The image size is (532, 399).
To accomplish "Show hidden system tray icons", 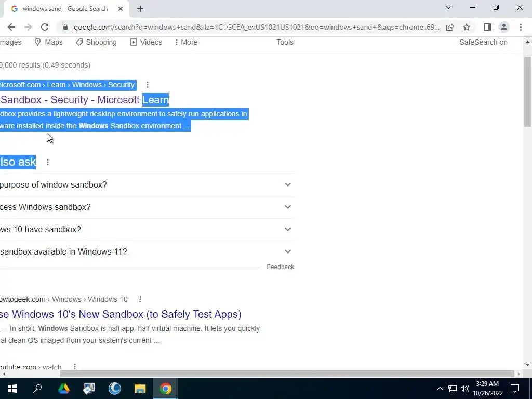I will (440, 389).
